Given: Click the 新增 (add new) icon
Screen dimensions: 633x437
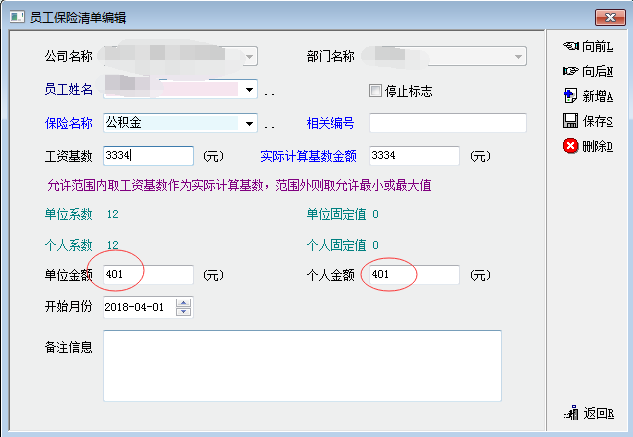Looking at the screenshot, I should click(x=570, y=96).
